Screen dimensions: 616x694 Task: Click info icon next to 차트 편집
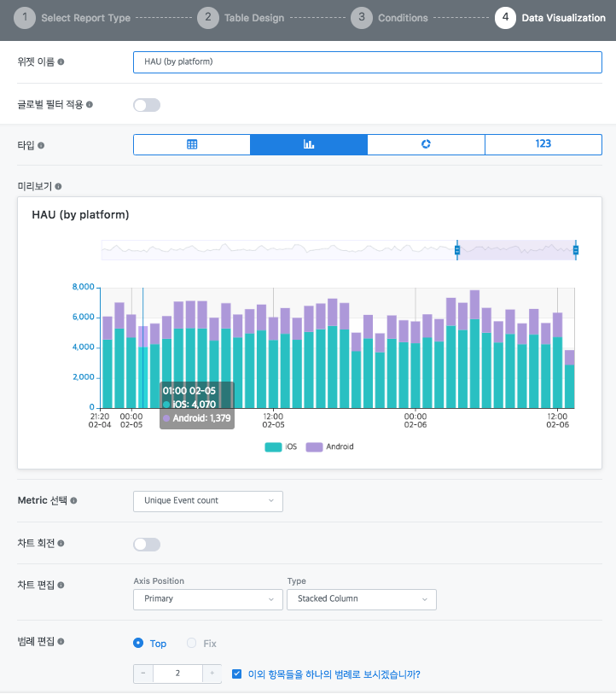click(x=61, y=585)
